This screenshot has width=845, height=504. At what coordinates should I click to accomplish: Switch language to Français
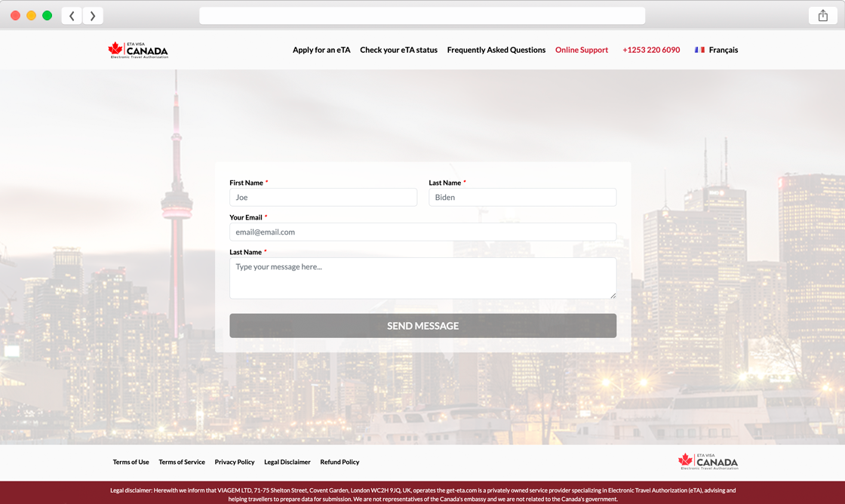point(723,50)
